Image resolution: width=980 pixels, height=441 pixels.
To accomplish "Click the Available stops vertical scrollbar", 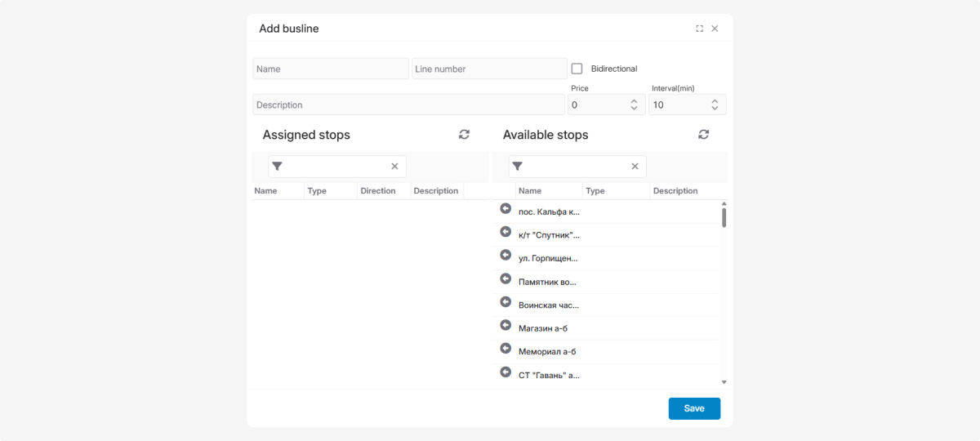I will (x=724, y=217).
